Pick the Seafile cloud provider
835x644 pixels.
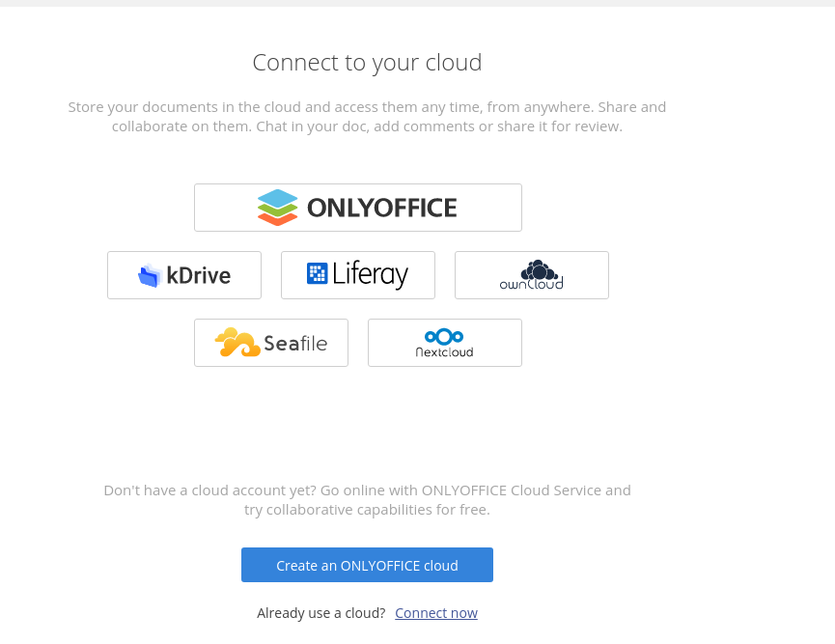click(x=271, y=343)
